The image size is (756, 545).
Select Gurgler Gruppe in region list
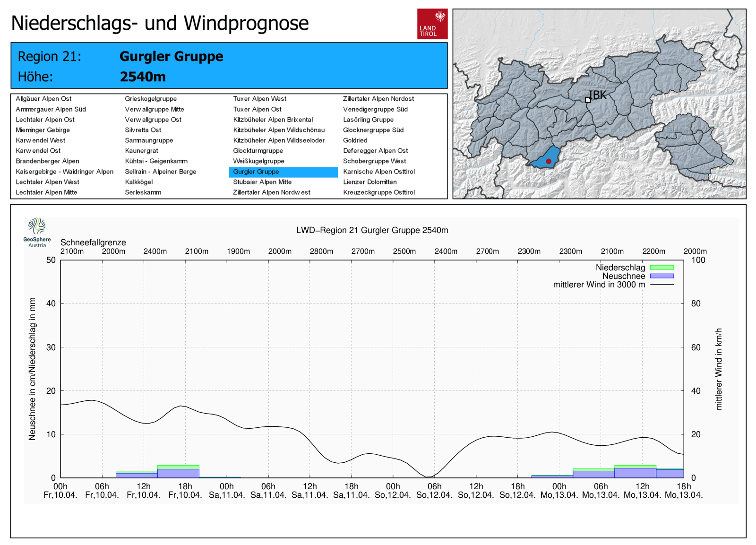[256, 172]
